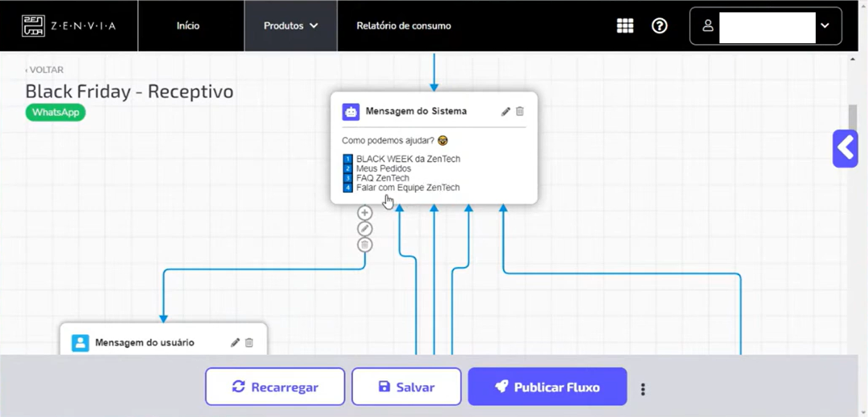Open the apps grid icon in the top bar
The height and width of the screenshot is (417, 868).
[x=624, y=26]
